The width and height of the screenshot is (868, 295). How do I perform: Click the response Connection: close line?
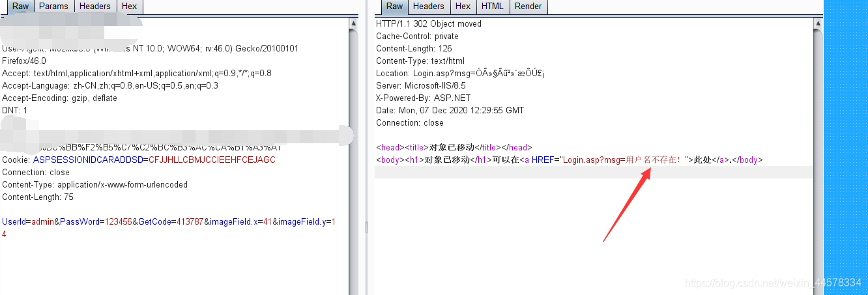409,123
